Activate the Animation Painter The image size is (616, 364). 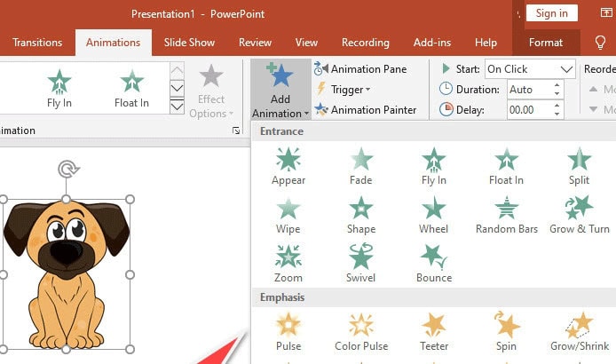[366, 110]
